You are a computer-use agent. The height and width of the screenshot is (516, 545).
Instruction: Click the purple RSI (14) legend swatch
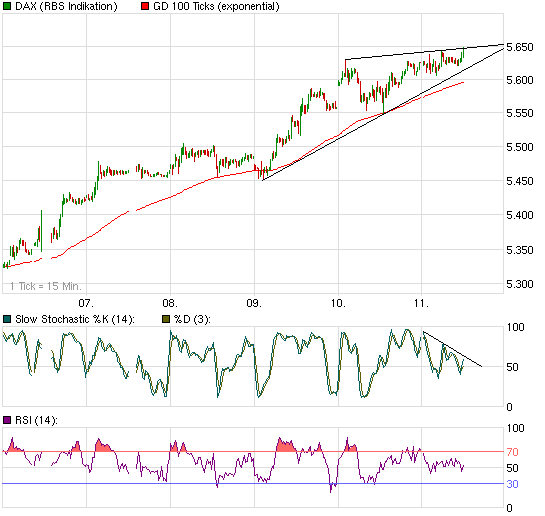(7, 420)
